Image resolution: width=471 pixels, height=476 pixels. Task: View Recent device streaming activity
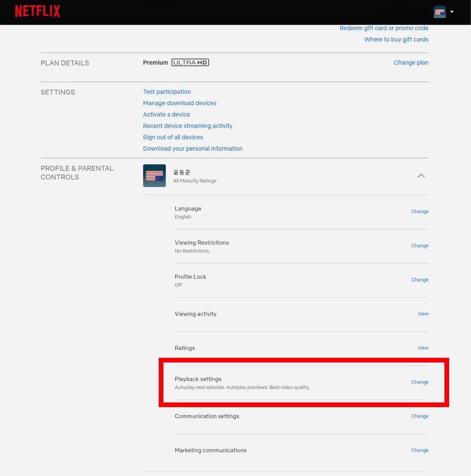coord(188,126)
